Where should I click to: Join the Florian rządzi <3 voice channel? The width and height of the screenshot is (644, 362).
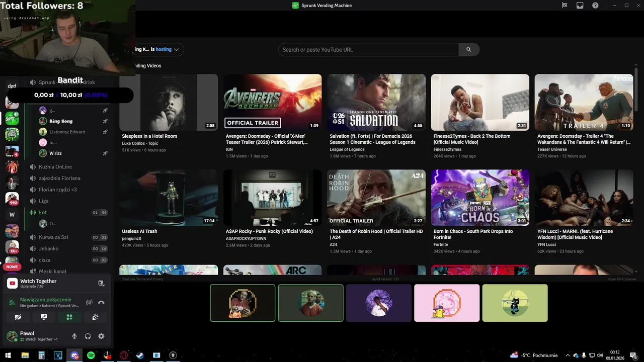[x=58, y=190]
